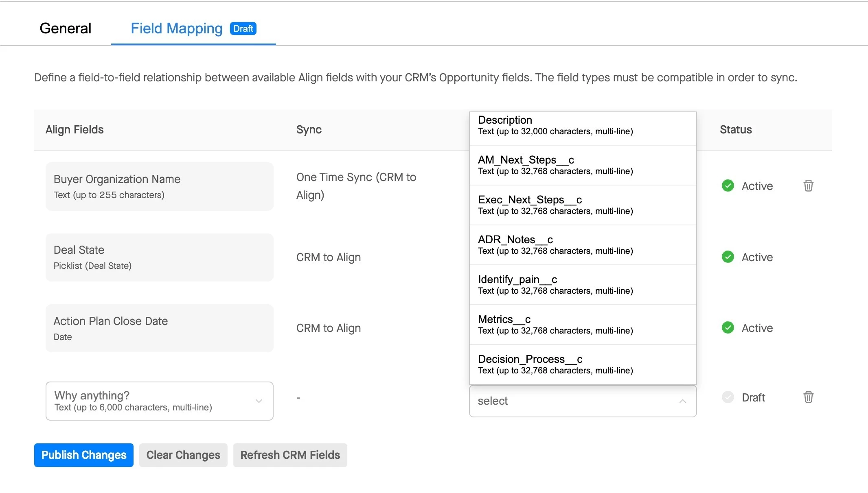Expand the Why anything? field dropdown
The height and width of the screenshot is (493, 868).
[259, 401]
